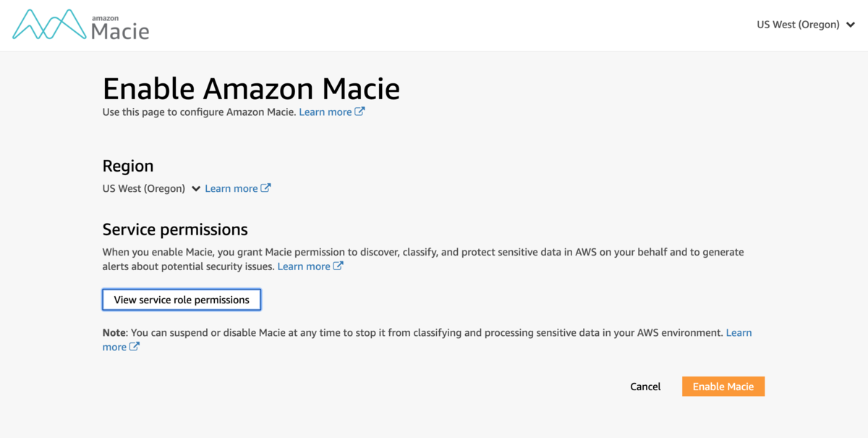
Task: Open Learn more link beside the Region dropdown
Action: tap(231, 188)
